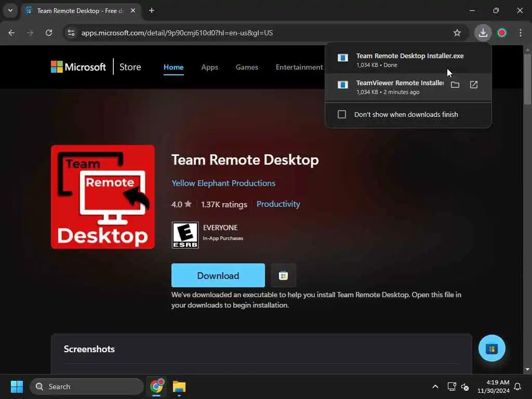Click the muted volume tray icon

(x=465, y=387)
